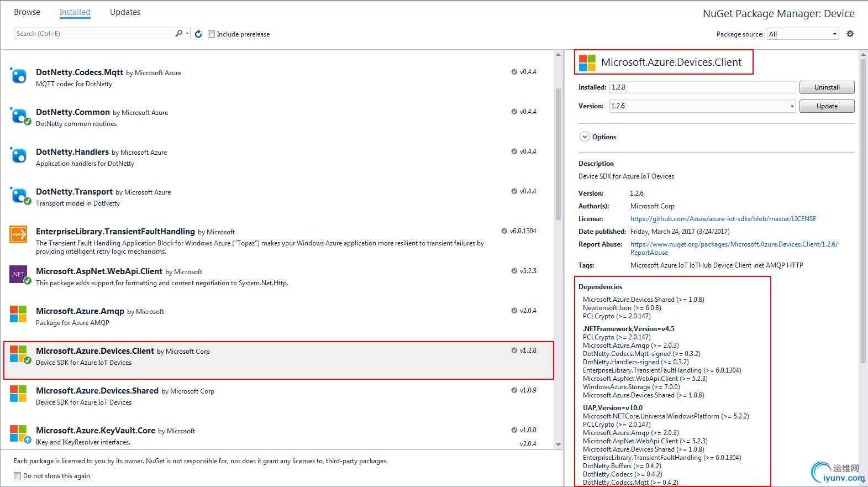The height and width of the screenshot is (487, 868).
Task: Open the Version dropdown showing 1.2.6
Action: (x=702, y=106)
